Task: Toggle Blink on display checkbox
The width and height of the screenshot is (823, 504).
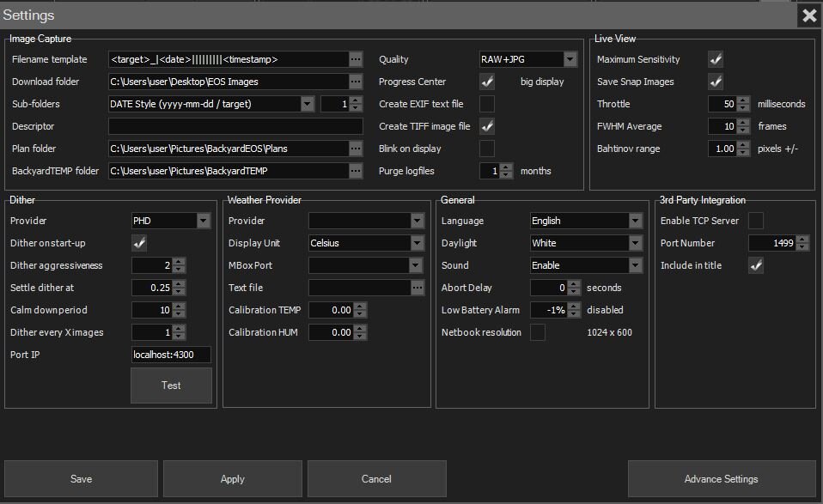Action: tap(487, 149)
